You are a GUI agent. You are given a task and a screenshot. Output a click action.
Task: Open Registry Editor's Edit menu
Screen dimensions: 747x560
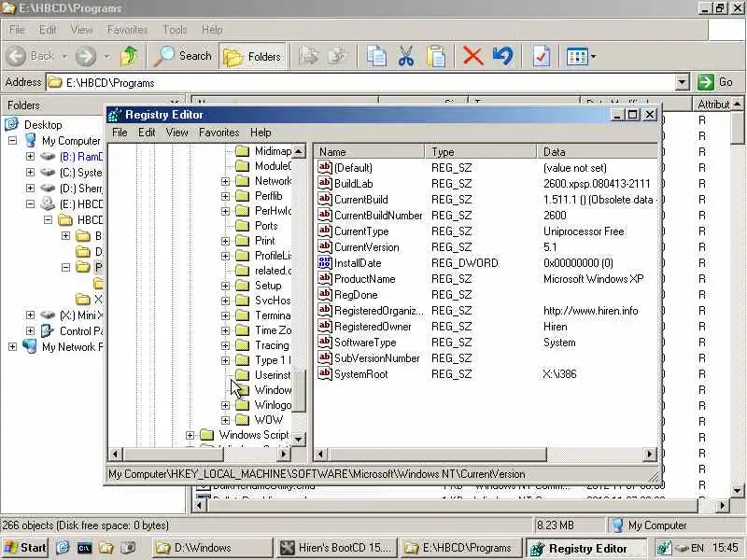(147, 133)
